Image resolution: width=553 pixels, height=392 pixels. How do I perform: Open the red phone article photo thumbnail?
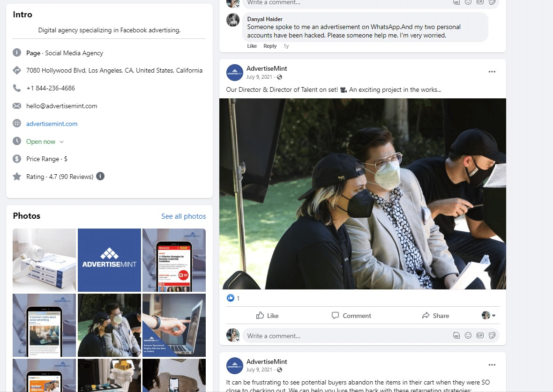pyautogui.click(x=174, y=260)
